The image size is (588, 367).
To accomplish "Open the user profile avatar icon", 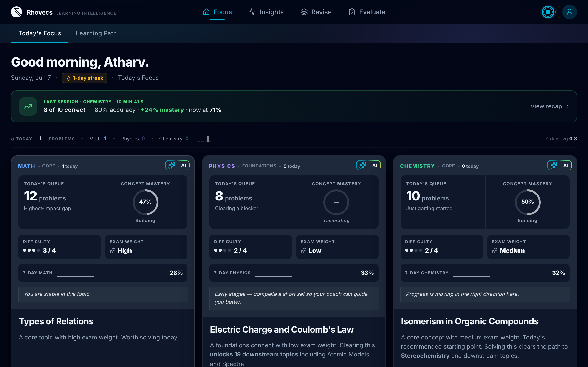I will [569, 12].
